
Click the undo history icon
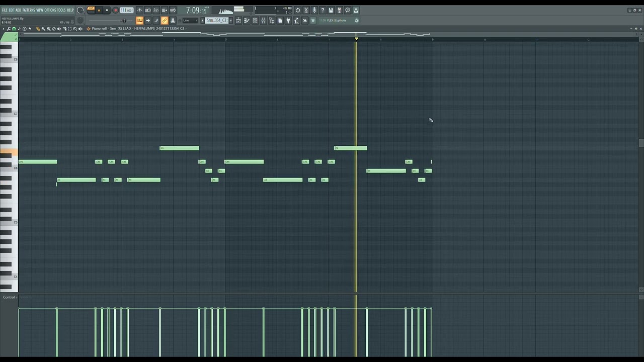tap(298, 11)
